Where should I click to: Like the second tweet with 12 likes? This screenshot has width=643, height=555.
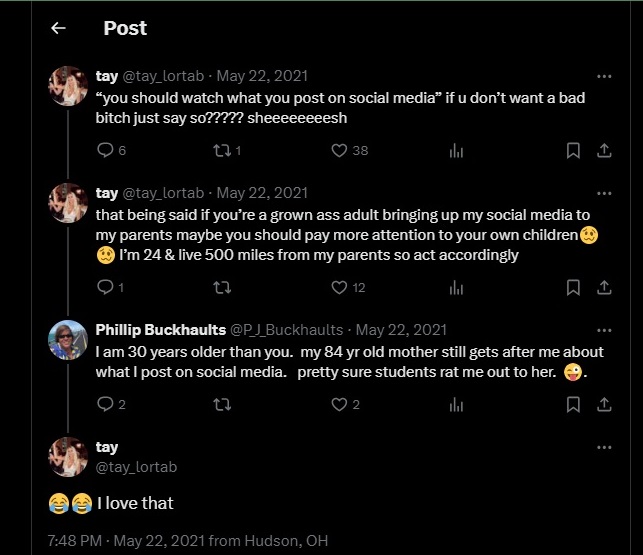pyautogui.click(x=340, y=287)
